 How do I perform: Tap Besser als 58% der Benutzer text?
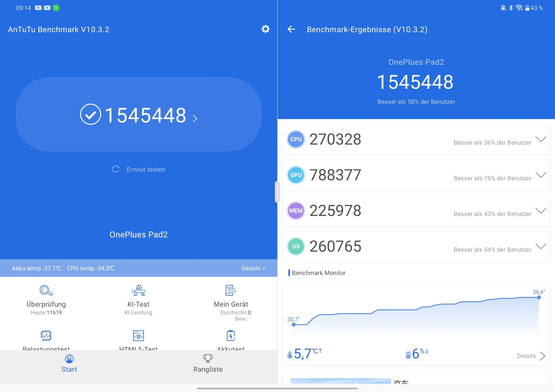[416, 102]
